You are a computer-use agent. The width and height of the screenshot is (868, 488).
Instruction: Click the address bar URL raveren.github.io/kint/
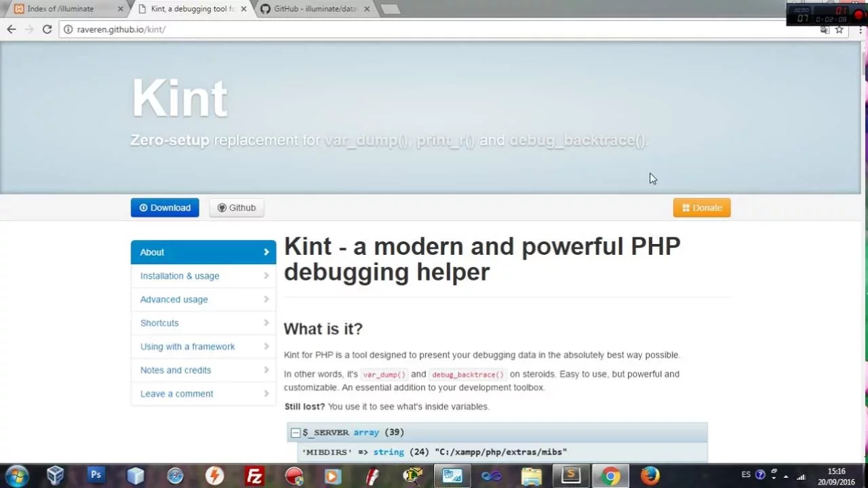(121, 29)
